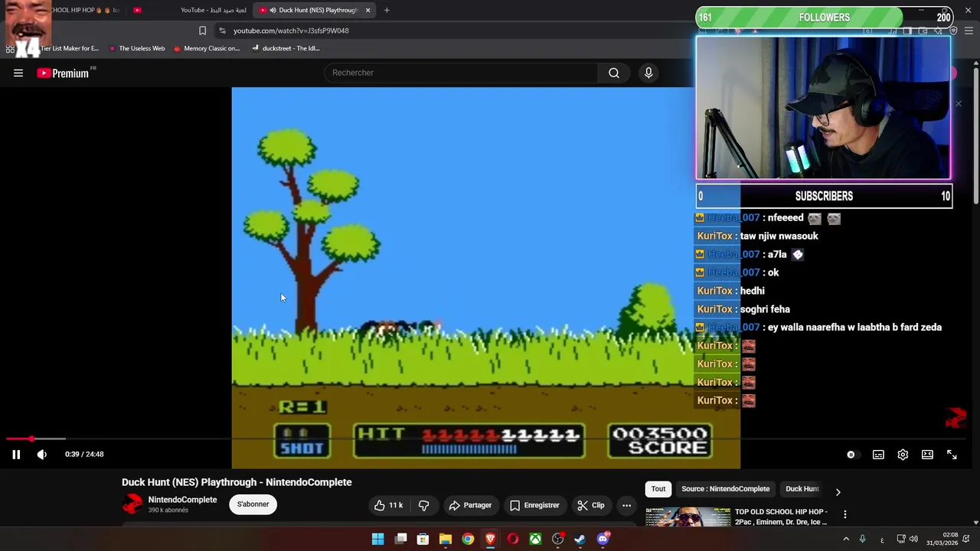This screenshot has height=551, width=980.
Task: Open Memory Classic bookmark
Action: click(207, 48)
